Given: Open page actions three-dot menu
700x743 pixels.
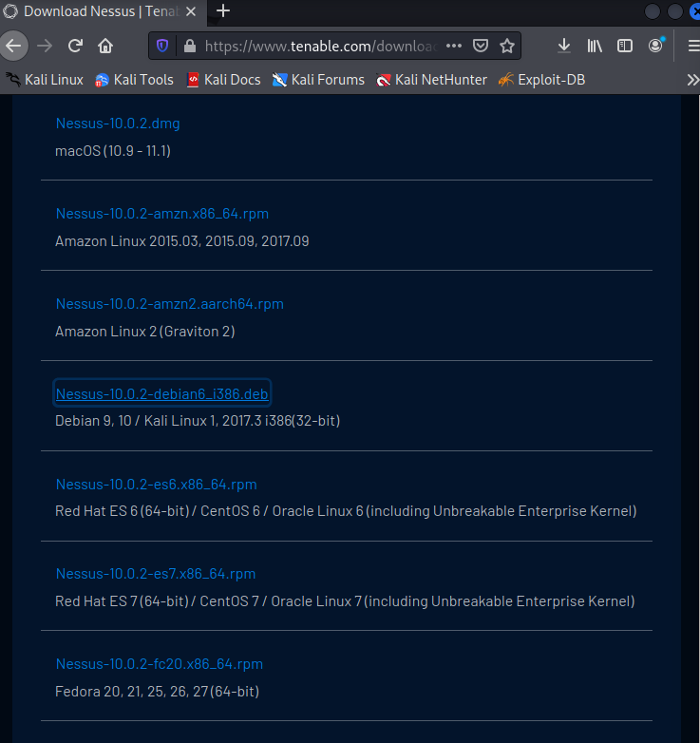Looking at the screenshot, I should pyautogui.click(x=454, y=46).
